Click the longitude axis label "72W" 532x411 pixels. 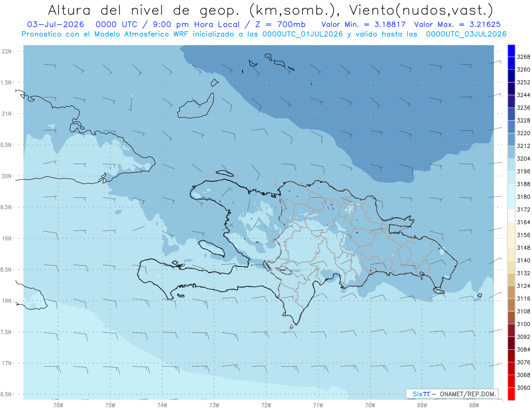click(x=266, y=404)
